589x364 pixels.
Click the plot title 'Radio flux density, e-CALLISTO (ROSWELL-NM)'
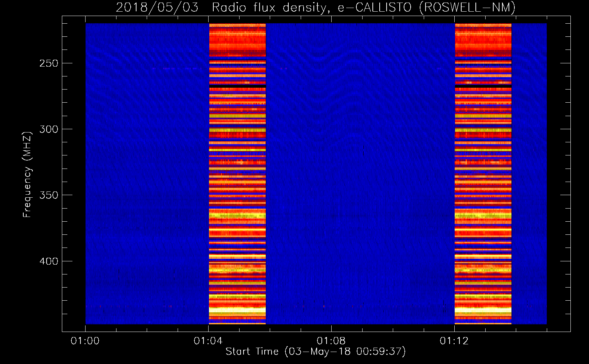click(363, 7)
